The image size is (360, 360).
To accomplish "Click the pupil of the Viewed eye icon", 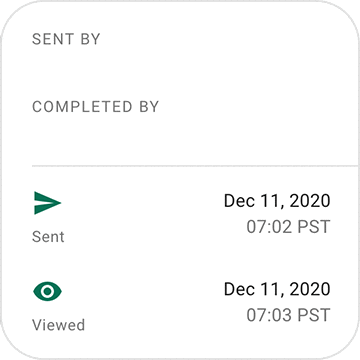I will point(48,291).
